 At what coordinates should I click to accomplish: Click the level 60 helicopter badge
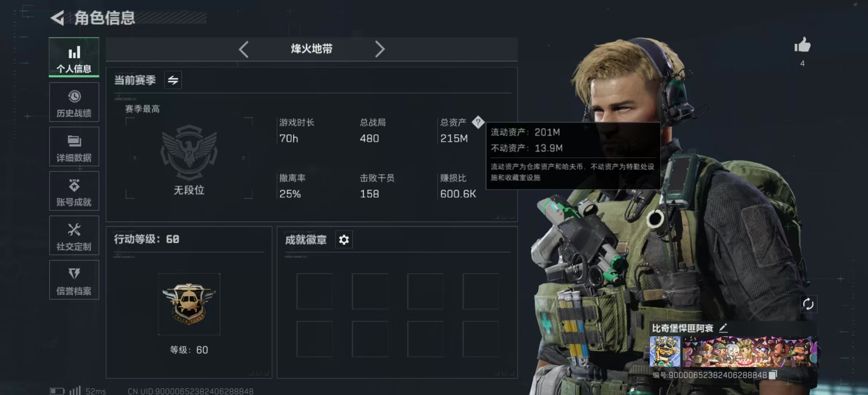[189, 304]
